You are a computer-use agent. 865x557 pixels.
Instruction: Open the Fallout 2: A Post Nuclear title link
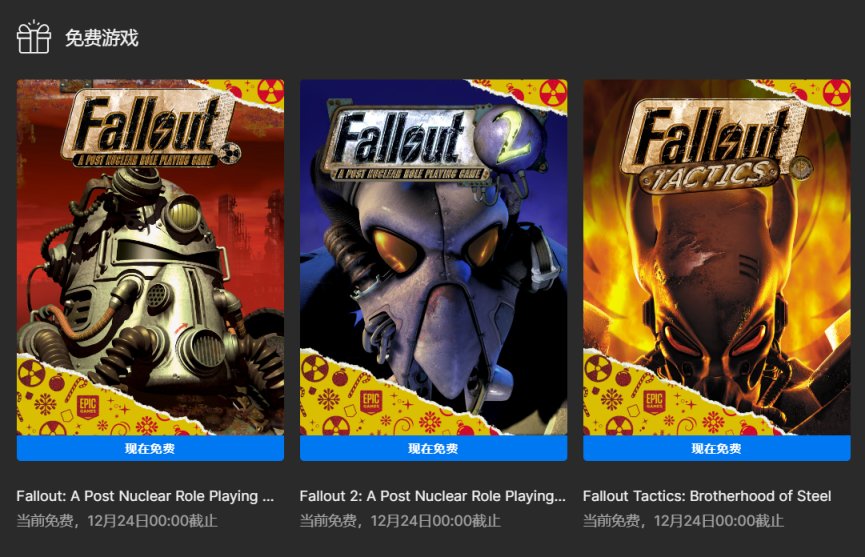432,496
